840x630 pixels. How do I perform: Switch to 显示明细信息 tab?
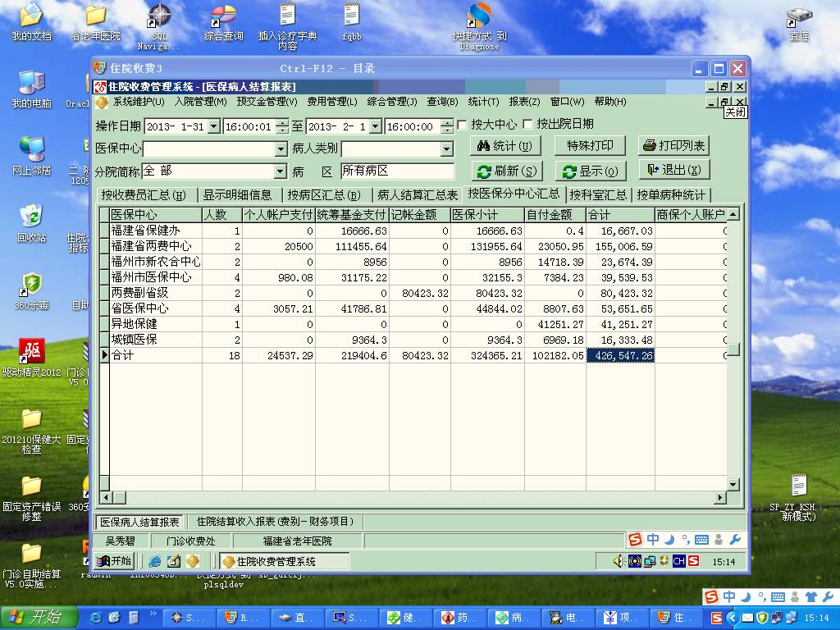[237, 195]
